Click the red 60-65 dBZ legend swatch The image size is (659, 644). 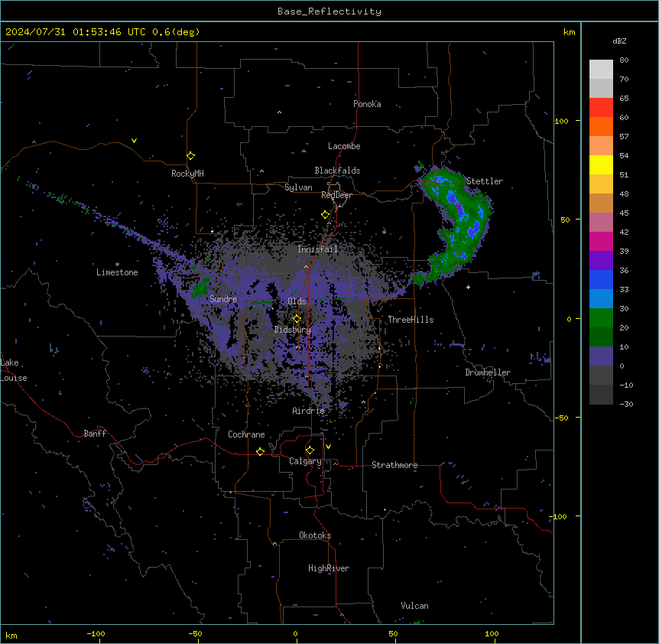tap(601, 108)
